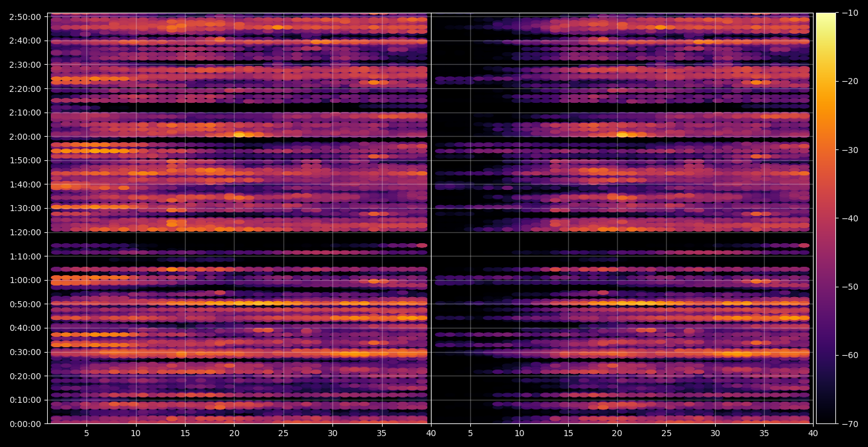Click the 0:00:00 time axis label
This screenshot has width=868, height=447.
click(x=25, y=424)
